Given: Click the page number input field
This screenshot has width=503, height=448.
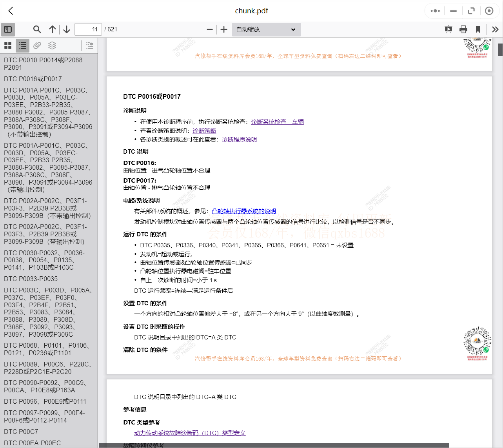Looking at the screenshot, I should 88,29.
